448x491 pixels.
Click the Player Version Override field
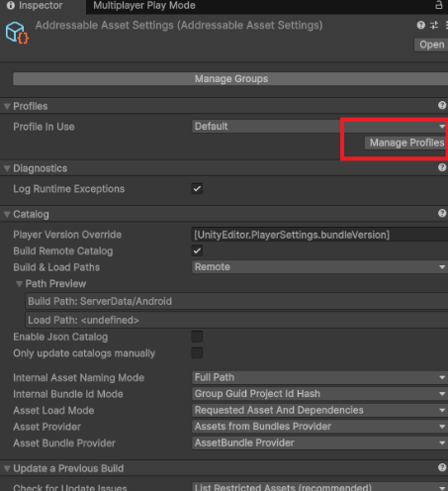[x=319, y=235]
